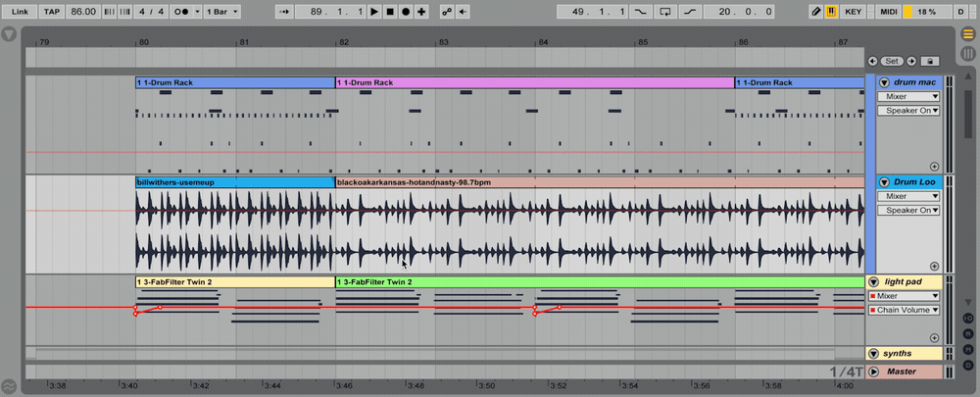Toggle the Punch-In switch
The width and height of the screenshot is (980, 397).
pyautogui.click(x=639, y=12)
